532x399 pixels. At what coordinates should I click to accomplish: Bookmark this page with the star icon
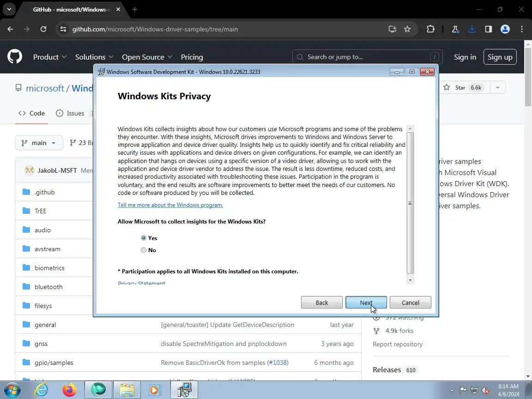[407, 29]
